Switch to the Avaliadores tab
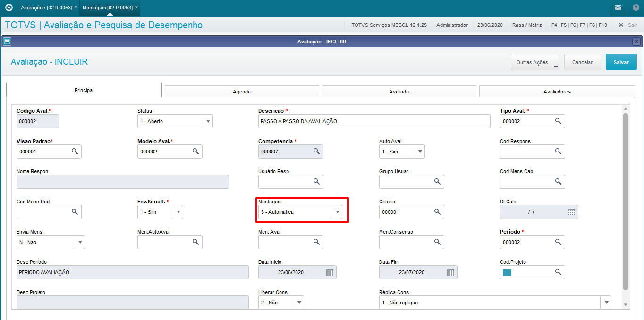 (557, 92)
